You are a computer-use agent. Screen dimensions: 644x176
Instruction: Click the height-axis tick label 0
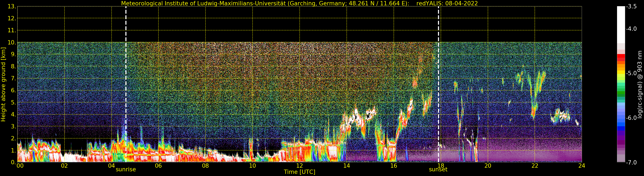pos(13,162)
